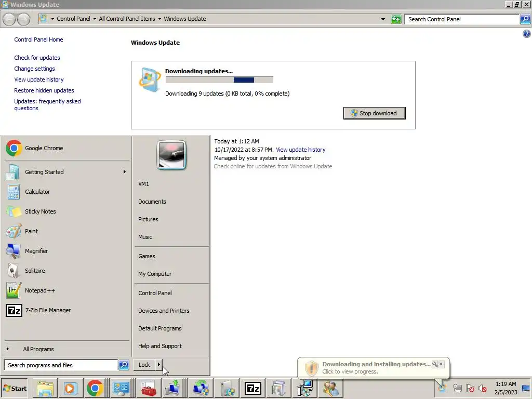The width and height of the screenshot is (532, 399).
Task: Click the green refresh button in address bar
Action: click(396, 19)
